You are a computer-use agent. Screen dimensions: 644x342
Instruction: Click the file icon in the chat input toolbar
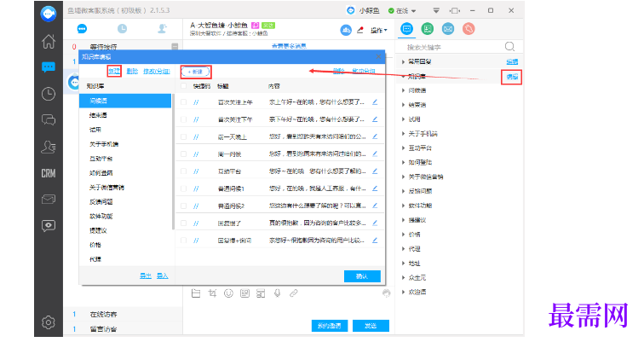(x=196, y=293)
